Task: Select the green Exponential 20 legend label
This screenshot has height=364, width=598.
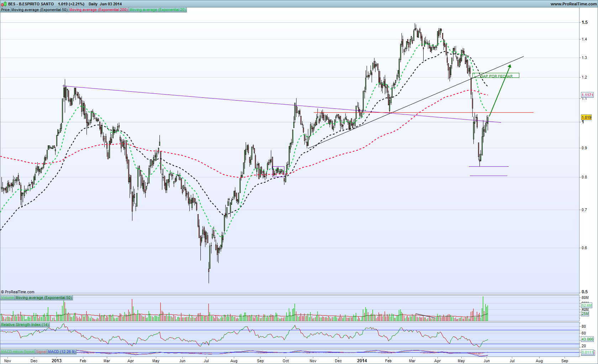Action: tap(158, 10)
